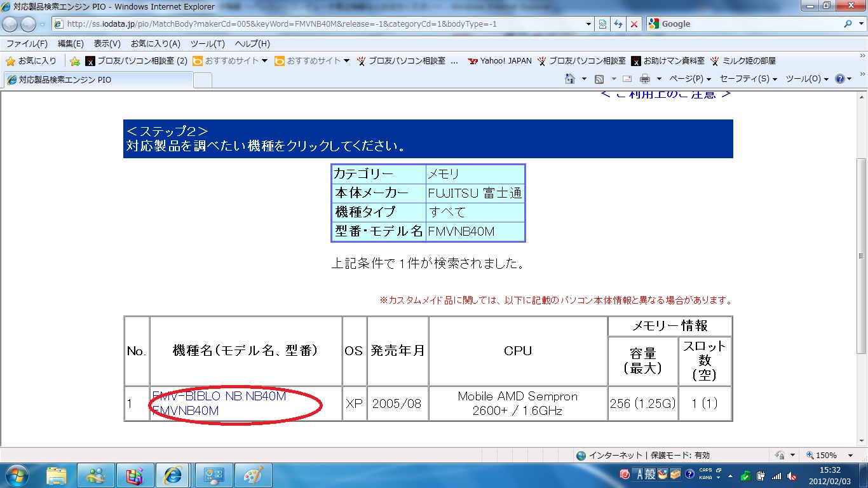Open Internet Explorer taskbar icon
Viewport: 868px width, 488px height.
(x=173, y=475)
